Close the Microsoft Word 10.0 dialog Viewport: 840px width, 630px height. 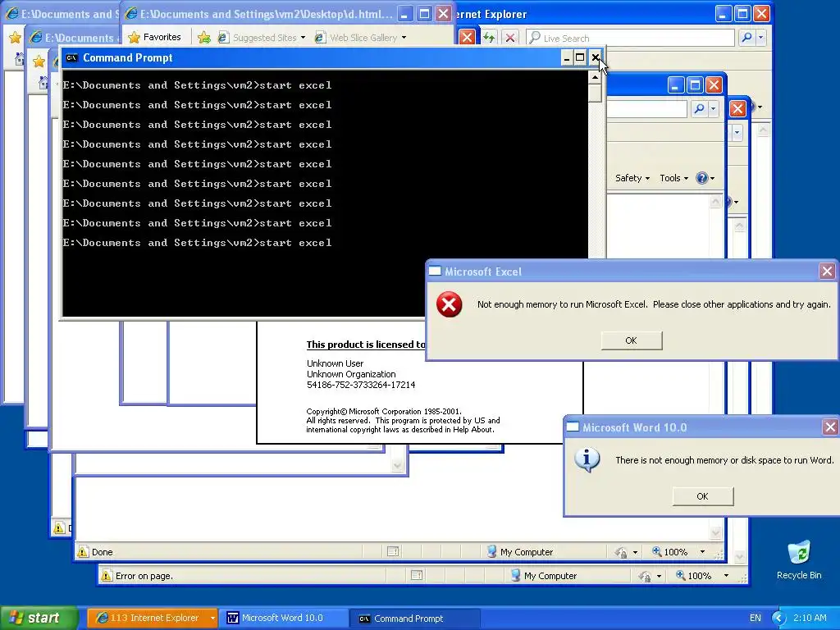tap(830, 427)
